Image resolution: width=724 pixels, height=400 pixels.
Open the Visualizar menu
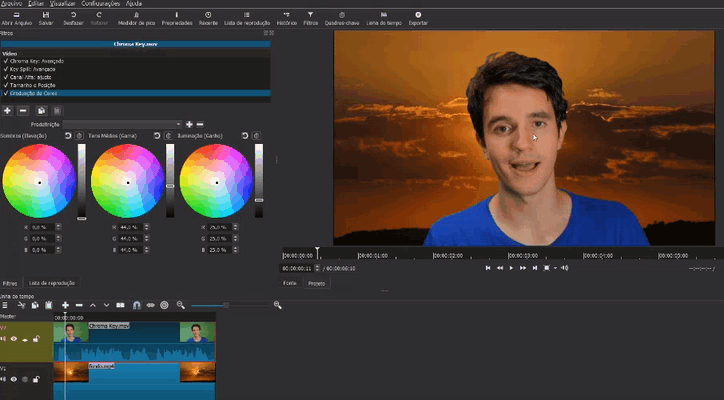[63, 3]
